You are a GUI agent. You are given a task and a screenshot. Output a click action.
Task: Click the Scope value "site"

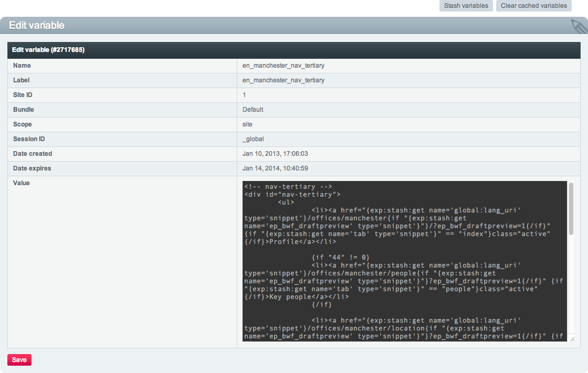(247, 124)
